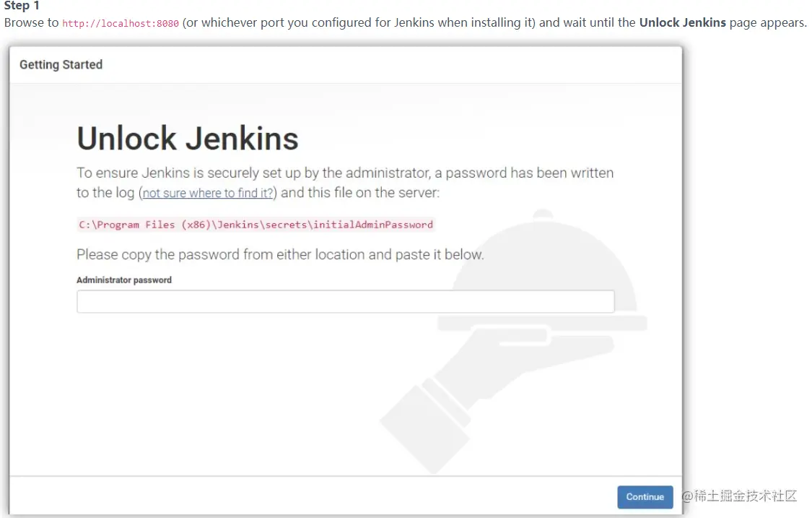Click the "Please copy the password" instruction line
Viewport: 812px width, 518px height.
point(280,254)
